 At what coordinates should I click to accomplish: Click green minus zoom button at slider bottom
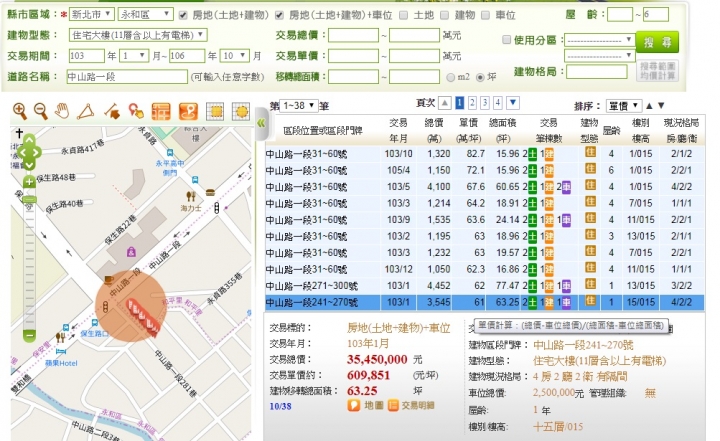(29, 336)
